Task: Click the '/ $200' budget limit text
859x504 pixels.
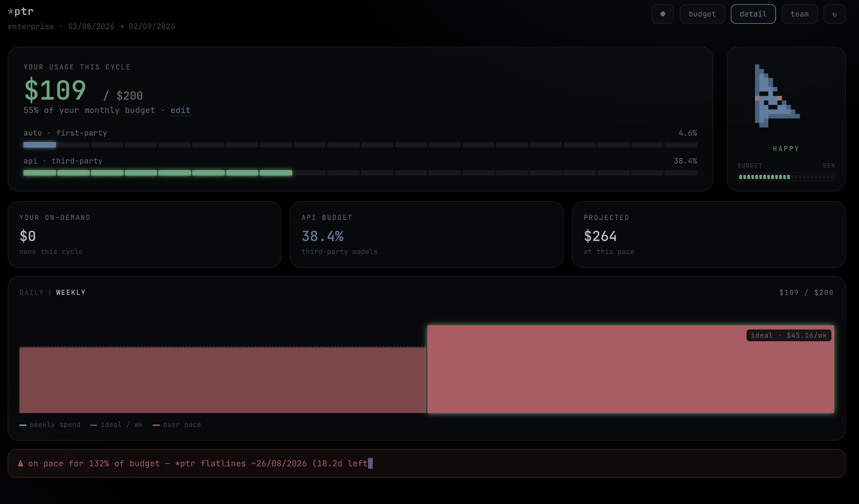Action: (123, 96)
